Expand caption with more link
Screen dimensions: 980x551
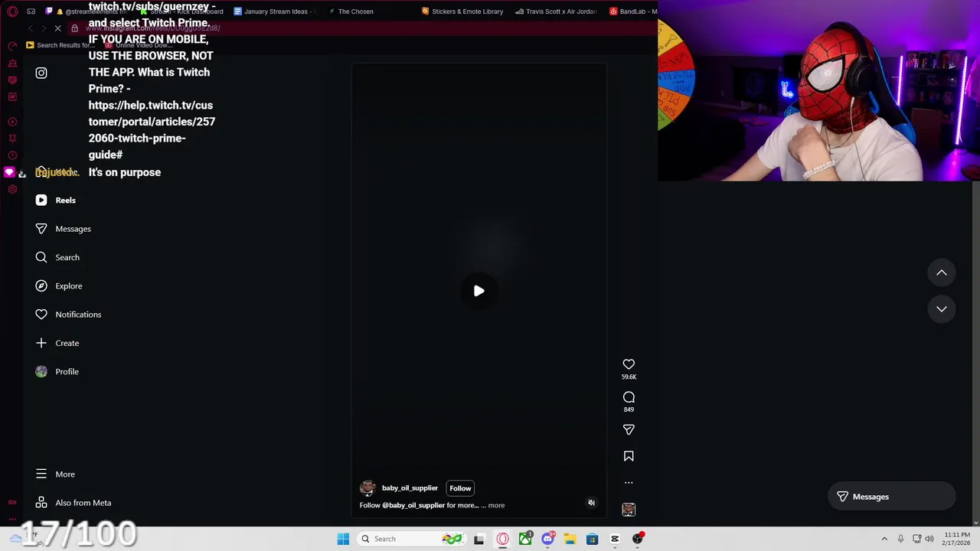click(x=496, y=505)
